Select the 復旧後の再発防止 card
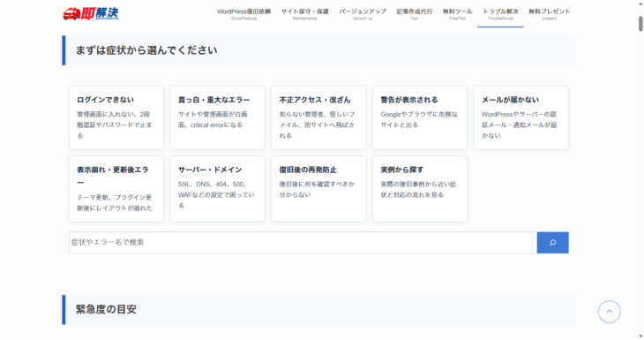The width and height of the screenshot is (644, 340). [x=318, y=189]
